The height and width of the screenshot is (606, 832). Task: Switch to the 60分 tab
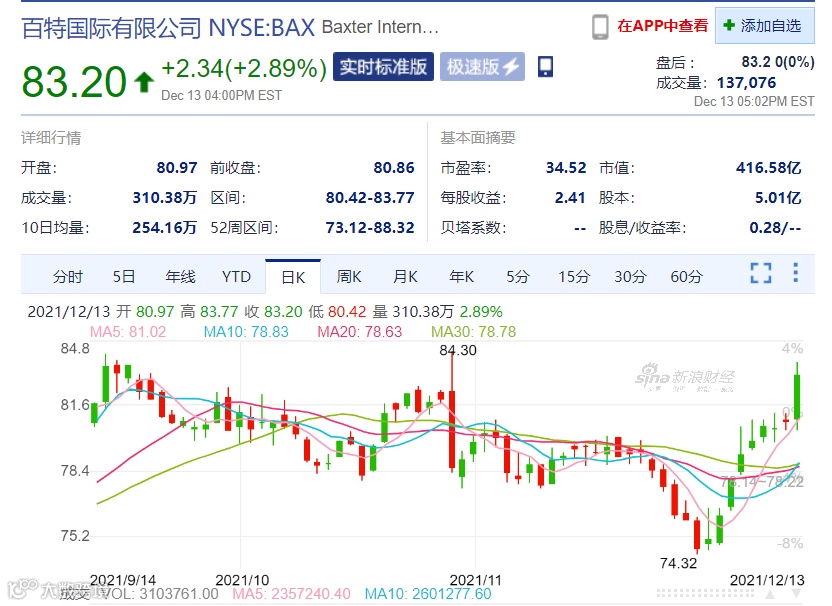pyautogui.click(x=686, y=276)
